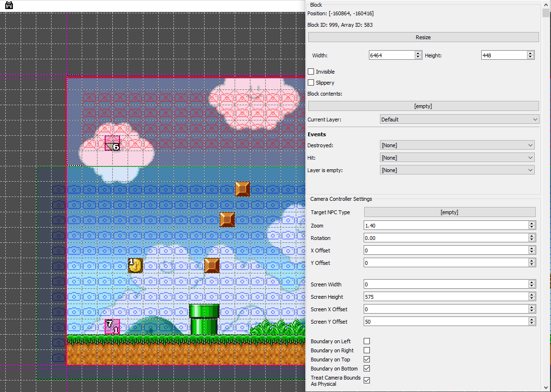Image resolution: width=551 pixels, height=392 pixels.
Task: Click the Height spinner arrows
Action: click(x=530, y=55)
